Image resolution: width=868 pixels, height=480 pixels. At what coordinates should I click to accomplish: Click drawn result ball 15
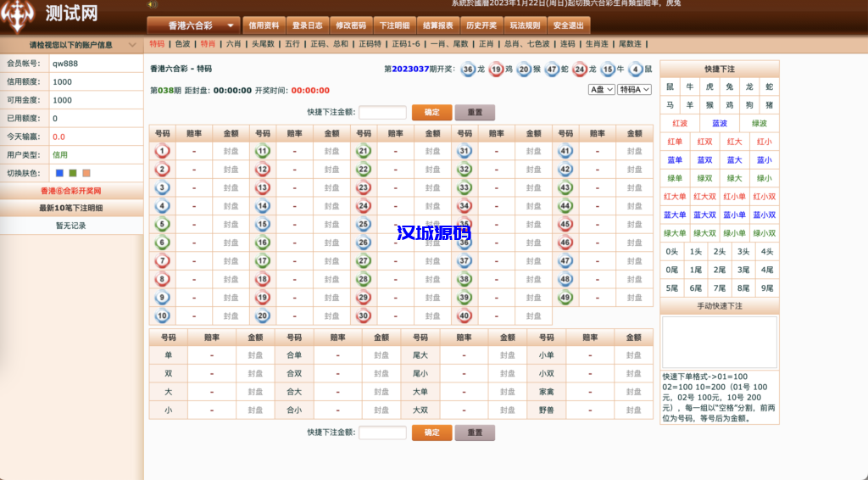[608, 70]
